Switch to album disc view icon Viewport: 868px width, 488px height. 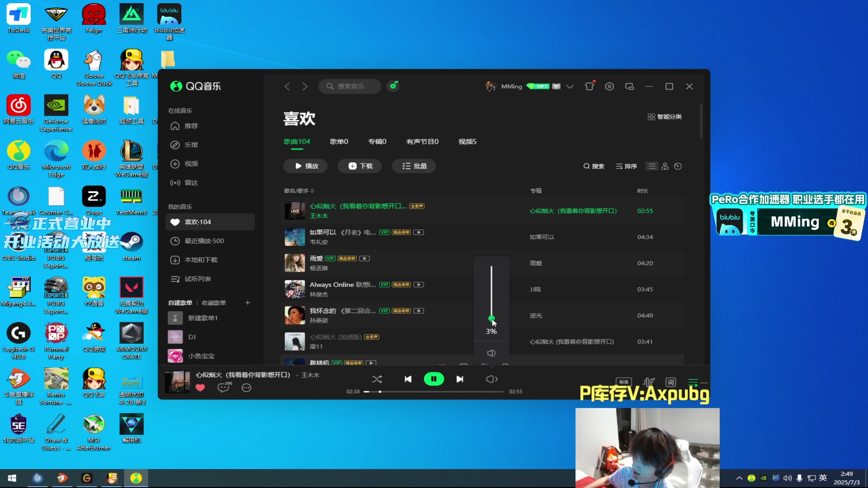pyautogui.click(x=678, y=166)
